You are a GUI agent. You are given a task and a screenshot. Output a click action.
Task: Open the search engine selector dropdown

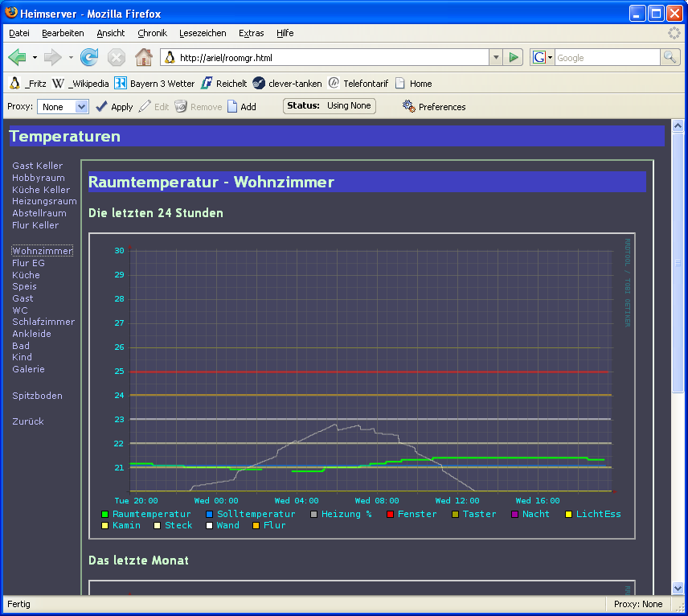click(542, 57)
